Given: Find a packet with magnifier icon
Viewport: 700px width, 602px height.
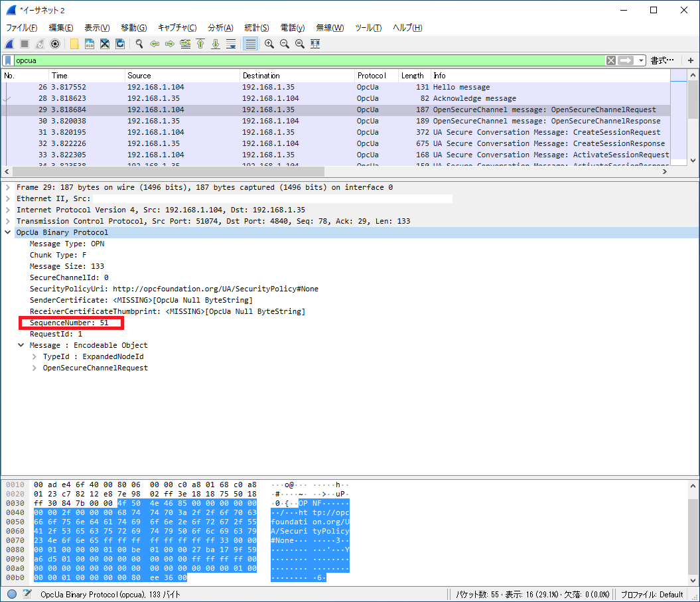Looking at the screenshot, I should [139, 44].
